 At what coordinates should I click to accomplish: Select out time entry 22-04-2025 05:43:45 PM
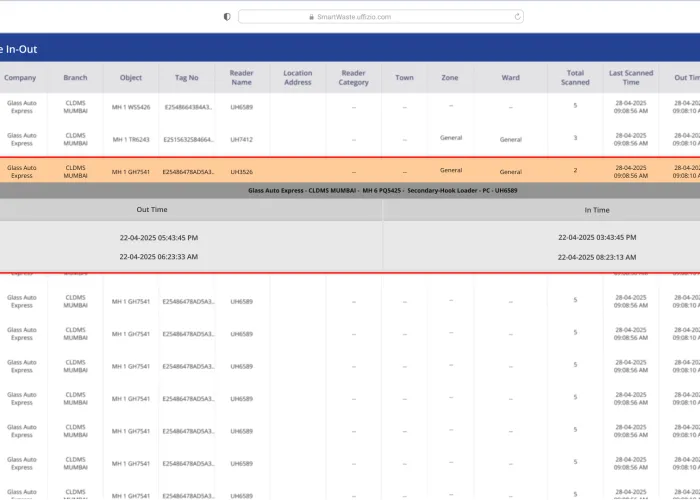[158, 238]
